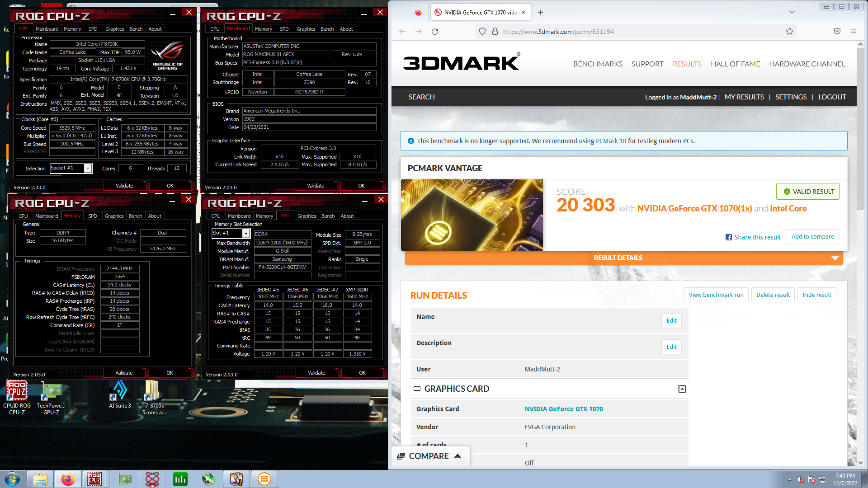The width and height of the screenshot is (868, 488).
Task: Click OK in the Memory tab window
Action: (x=170, y=373)
